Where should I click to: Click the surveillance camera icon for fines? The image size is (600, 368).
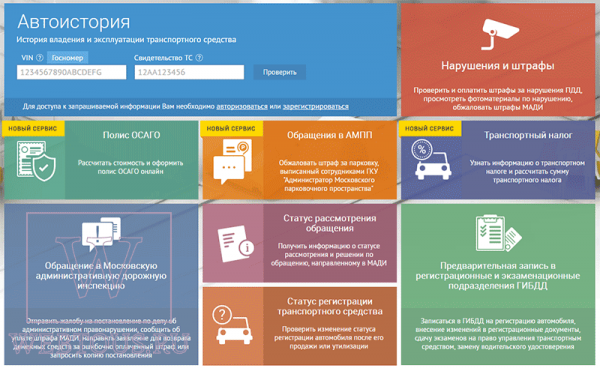pos(499,34)
